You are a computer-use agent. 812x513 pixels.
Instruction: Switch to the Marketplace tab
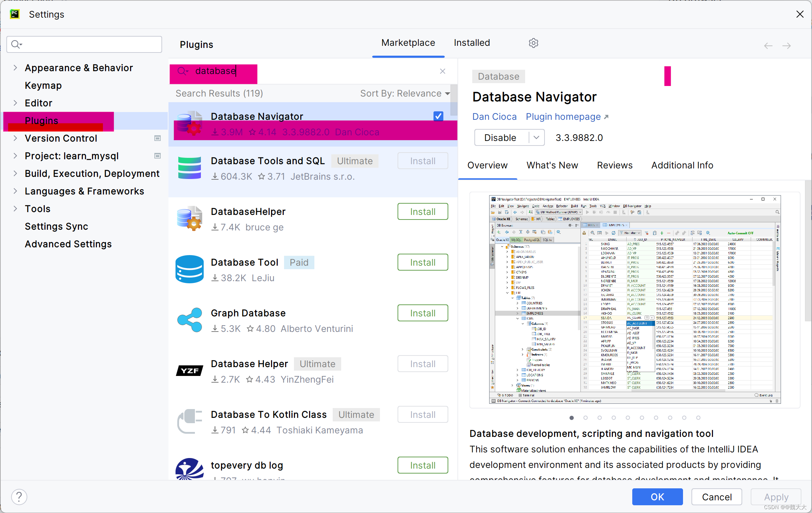[408, 43]
